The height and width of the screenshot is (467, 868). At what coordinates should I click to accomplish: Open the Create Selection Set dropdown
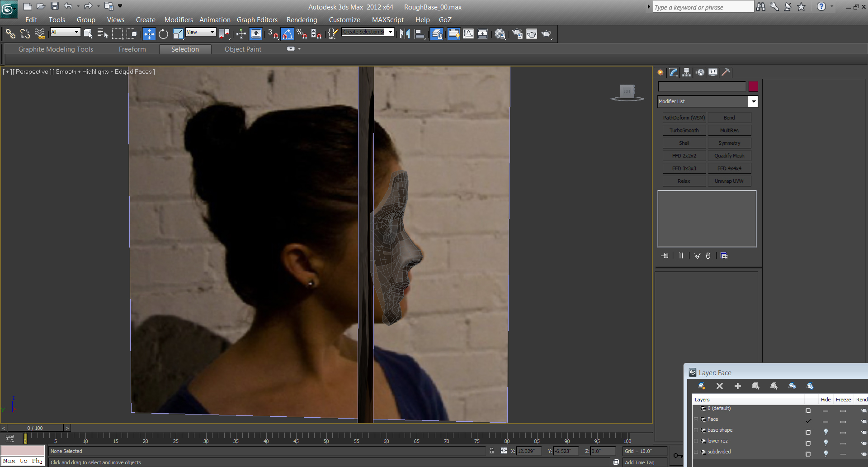(x=390, y=32)
